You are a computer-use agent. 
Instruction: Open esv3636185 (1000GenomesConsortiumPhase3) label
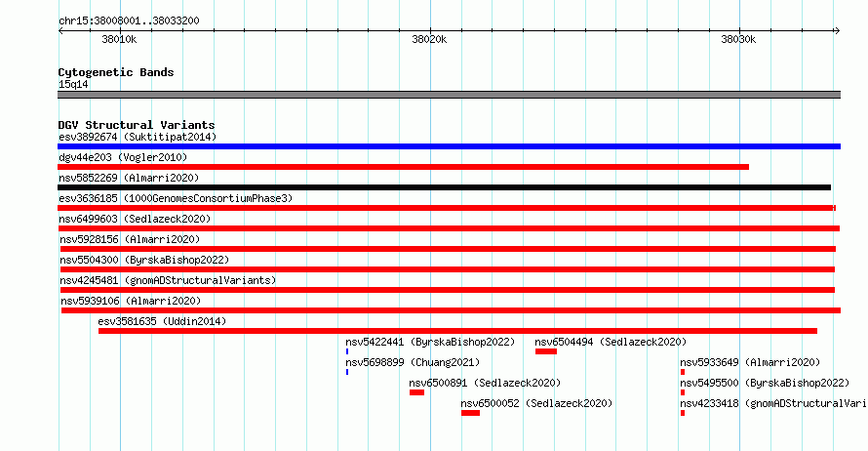pyautogui.click(x=176, y=198)
